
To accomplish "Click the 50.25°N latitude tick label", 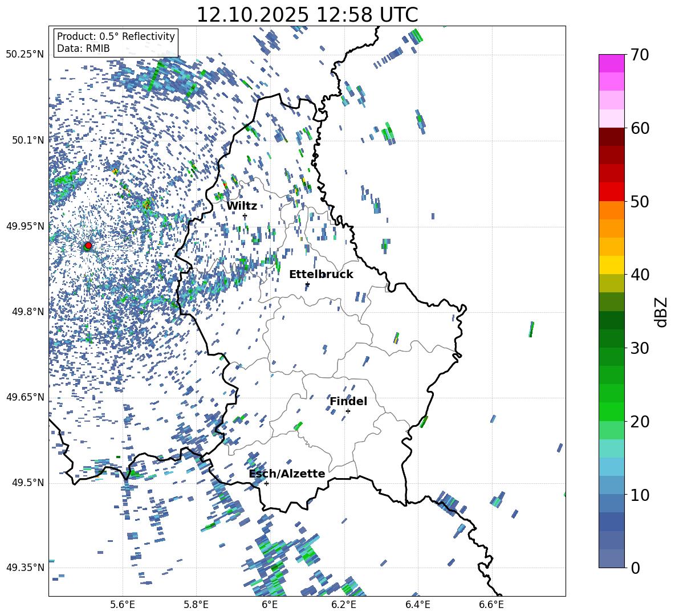I will (x=25, y=54).
